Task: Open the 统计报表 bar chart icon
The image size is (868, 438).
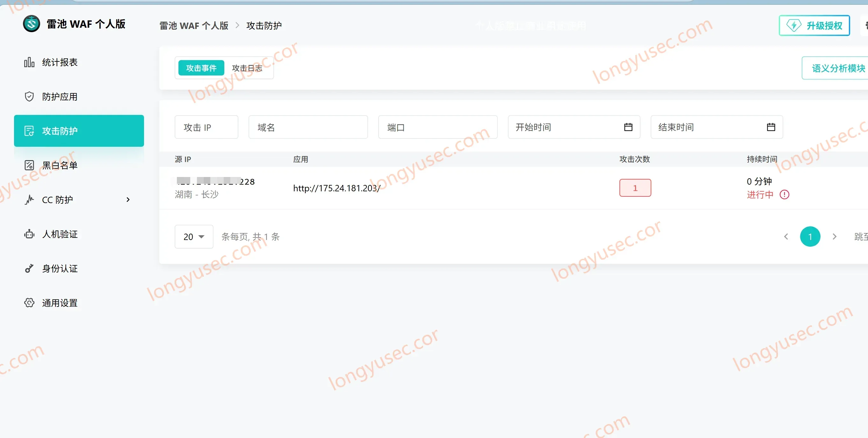Action: [29, 62]
